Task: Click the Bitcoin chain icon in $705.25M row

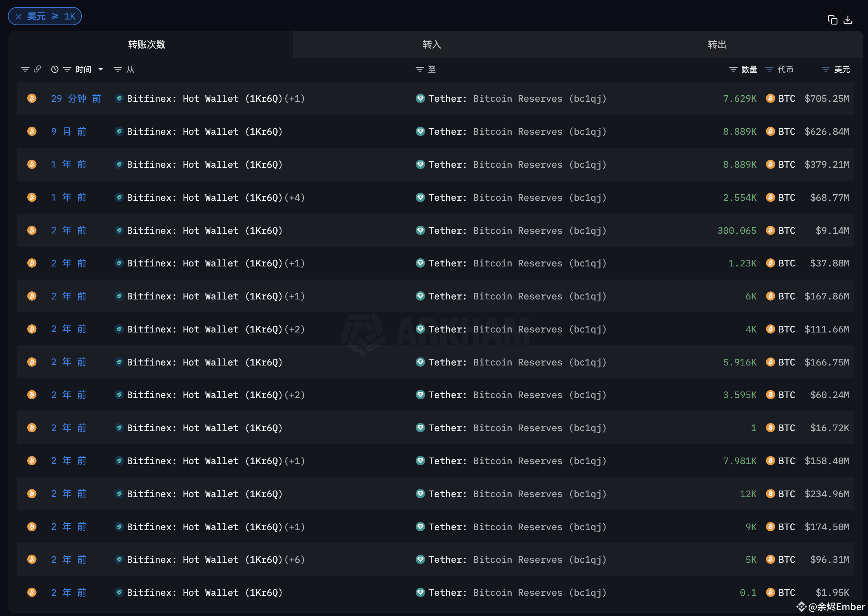Action: click(x=32, y=98)
